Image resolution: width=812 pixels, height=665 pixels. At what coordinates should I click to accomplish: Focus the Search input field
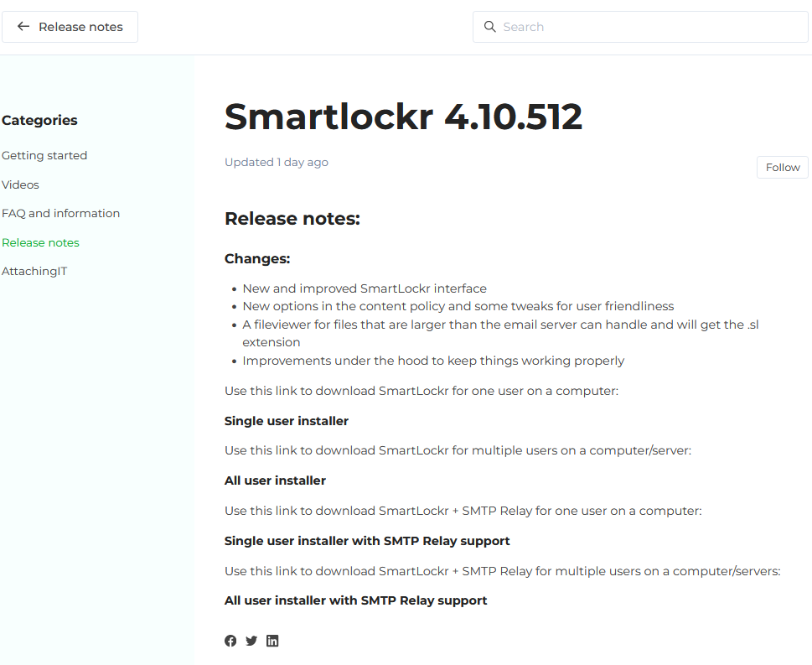(640, 27)
